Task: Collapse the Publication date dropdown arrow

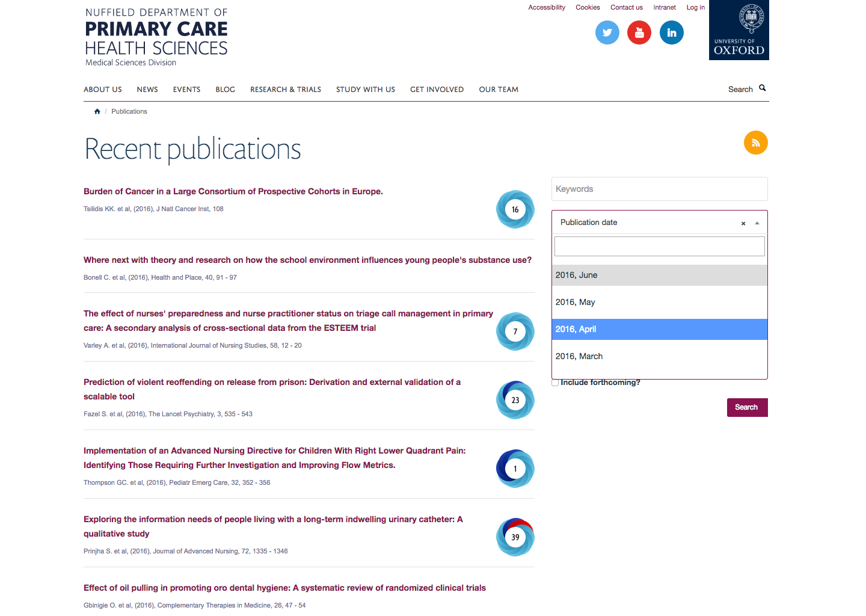Action: 757,223
